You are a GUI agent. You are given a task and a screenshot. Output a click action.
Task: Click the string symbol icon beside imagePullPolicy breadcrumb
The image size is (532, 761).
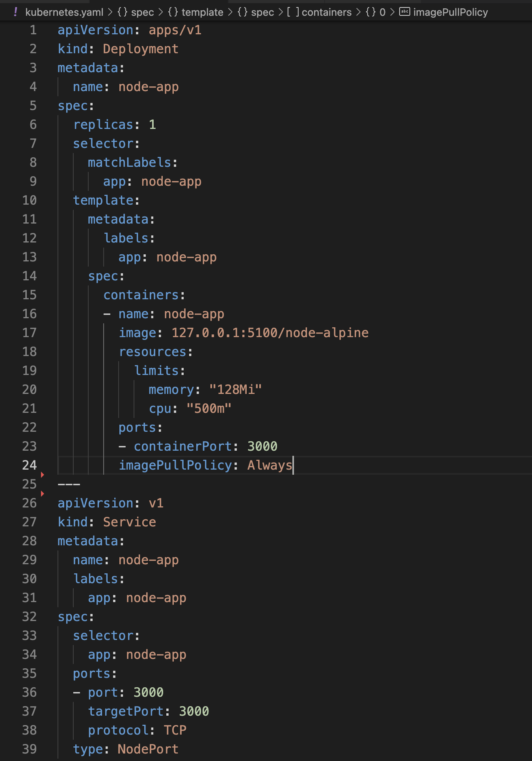click(404, 12)
